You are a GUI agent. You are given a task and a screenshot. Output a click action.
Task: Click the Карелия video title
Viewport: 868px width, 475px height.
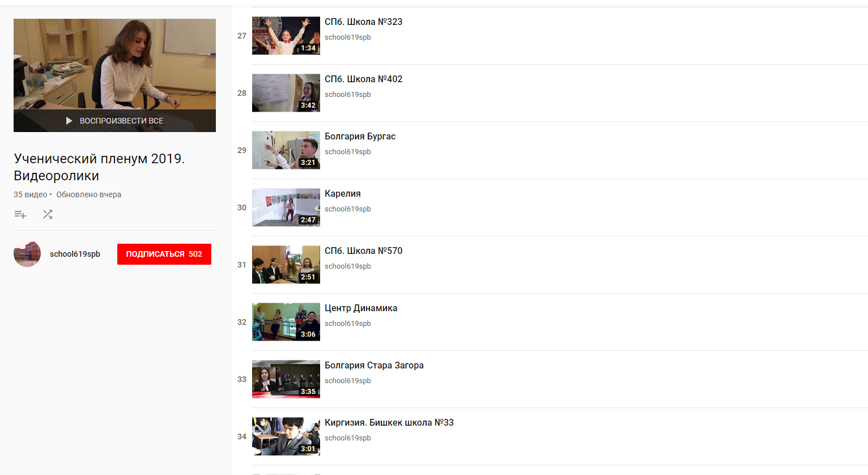click(x=343, y=193)
